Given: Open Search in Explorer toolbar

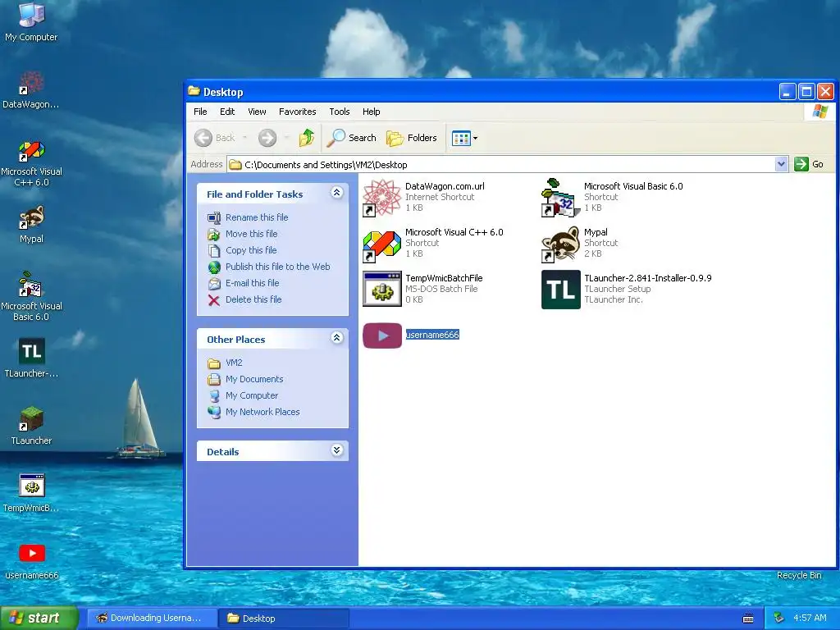Looking at the screenshot, I should [352, 138].
